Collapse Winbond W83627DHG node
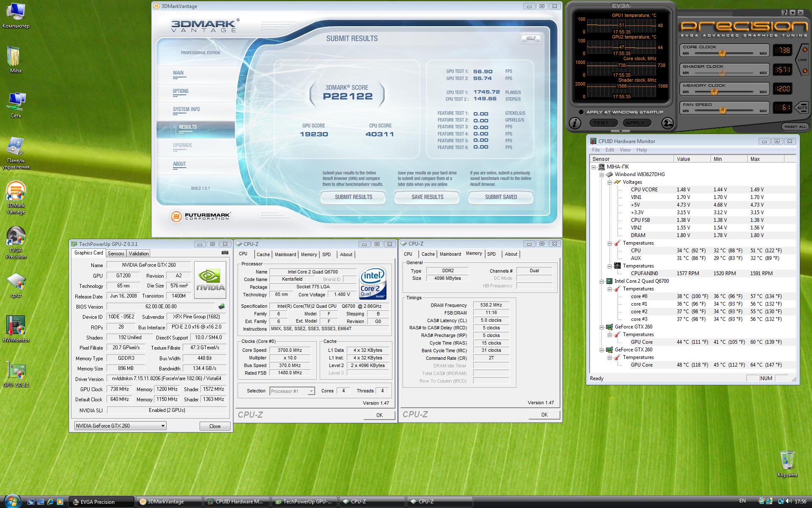Image resolution: width=812 pixels, height=508 pixels. pos(602,174)
